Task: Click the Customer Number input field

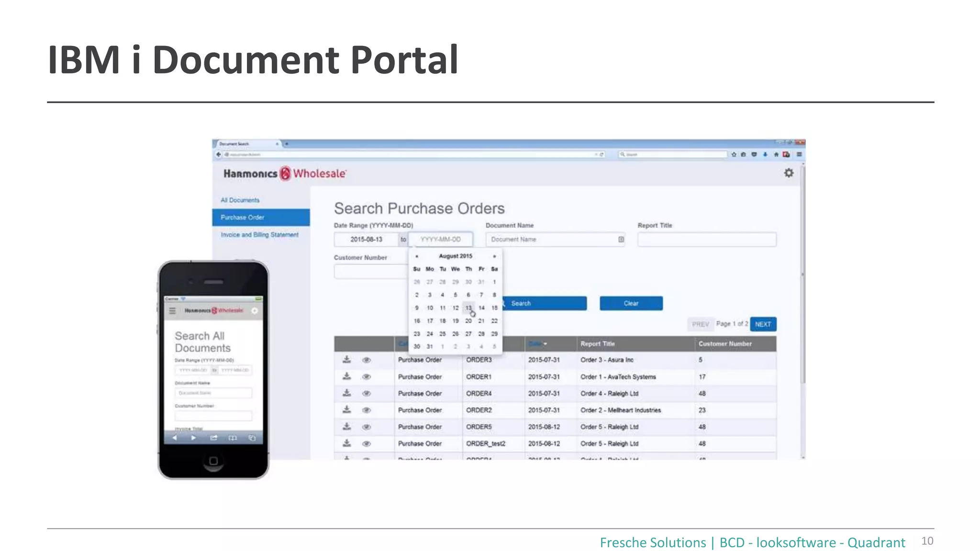Action: coord(371,271)
